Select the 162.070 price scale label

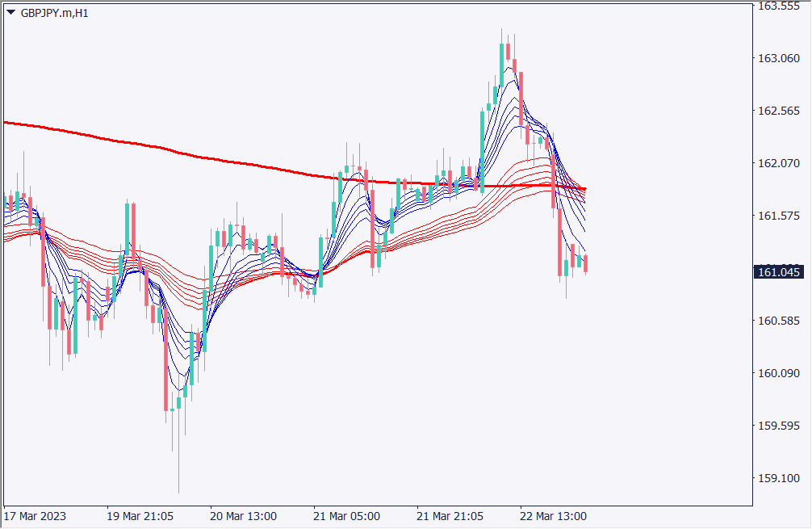[x=779, y=164]
